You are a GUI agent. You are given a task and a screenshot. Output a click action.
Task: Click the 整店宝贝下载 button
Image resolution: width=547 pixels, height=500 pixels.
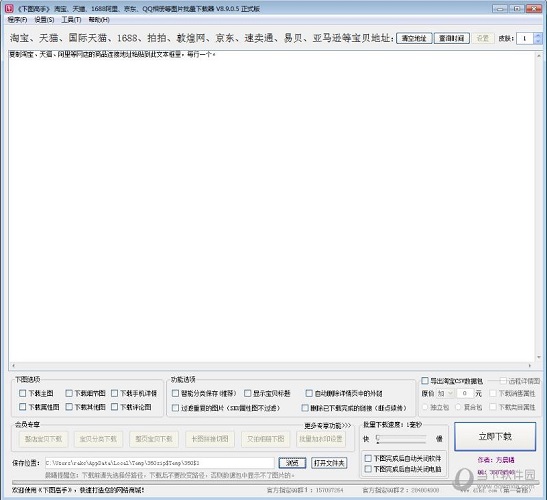tap(43, 439)
